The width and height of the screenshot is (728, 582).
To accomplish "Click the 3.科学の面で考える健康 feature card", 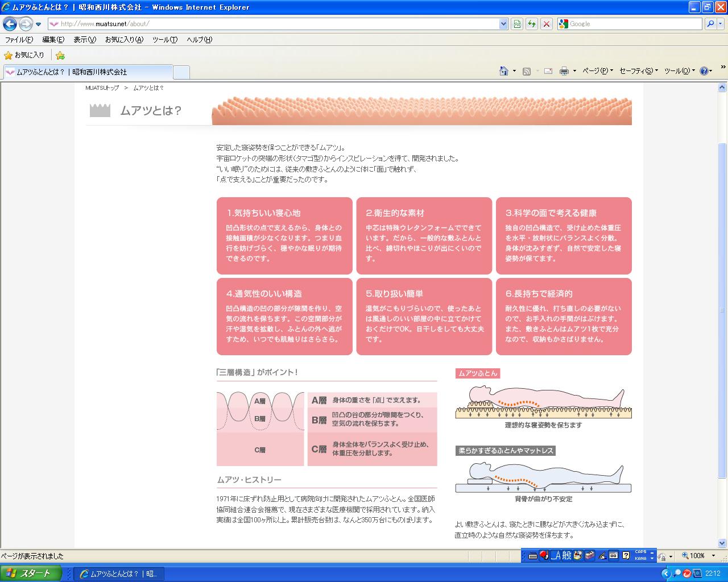I will pos(564,236).
